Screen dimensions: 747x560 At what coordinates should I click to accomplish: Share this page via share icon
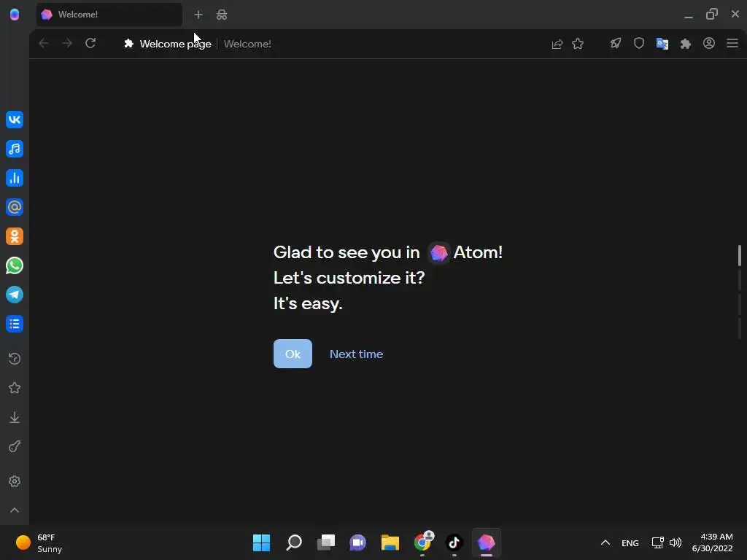pyautogui.click(x=557, y=44)
